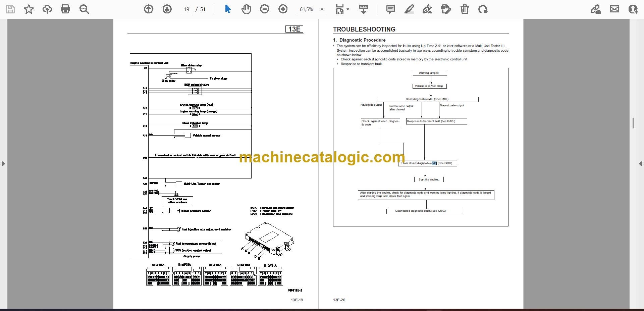Viewport: 644px width, 311px height.
Task: Click the highlighted word 'code' in flowchart
Action: pyautogui.click(x=434, y=163)
